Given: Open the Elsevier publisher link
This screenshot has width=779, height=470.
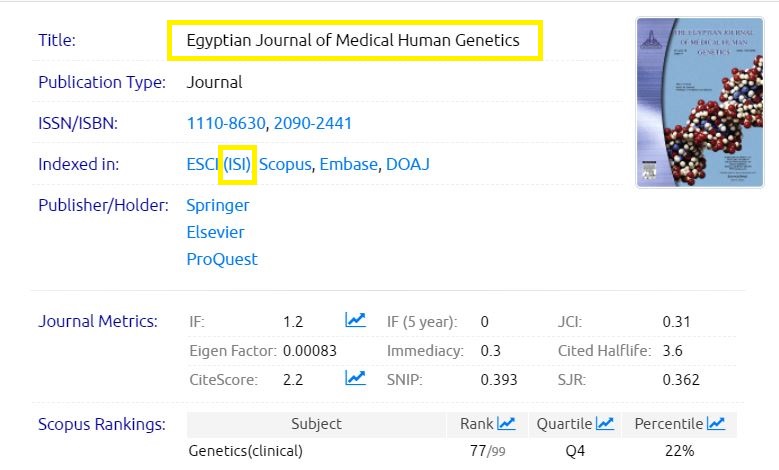Looking at the screenshot, I should 215,232.
